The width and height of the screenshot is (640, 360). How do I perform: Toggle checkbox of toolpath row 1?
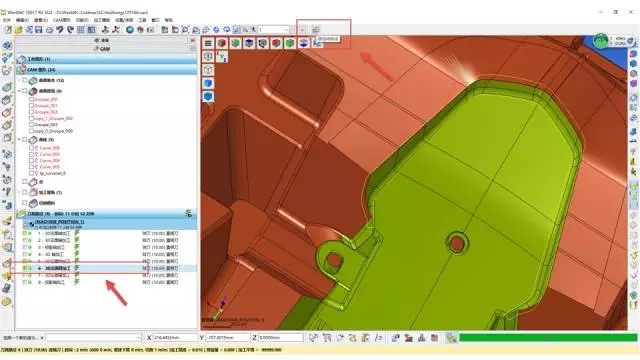24,233
